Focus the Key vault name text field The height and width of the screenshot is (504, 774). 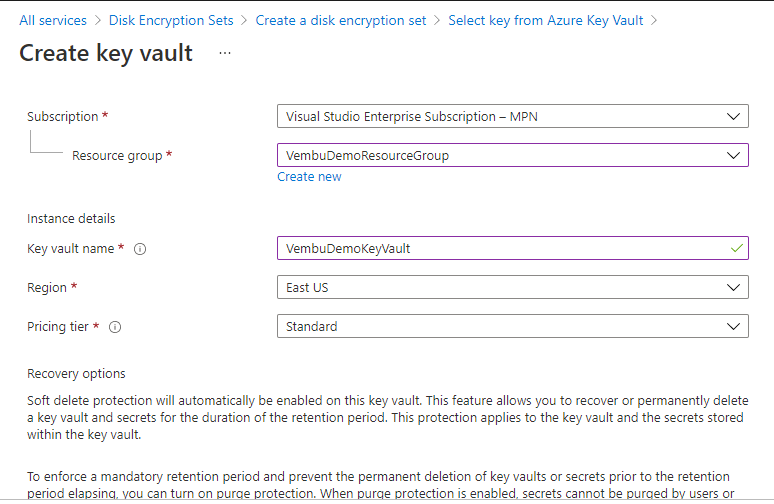click(x=500, y=249)
